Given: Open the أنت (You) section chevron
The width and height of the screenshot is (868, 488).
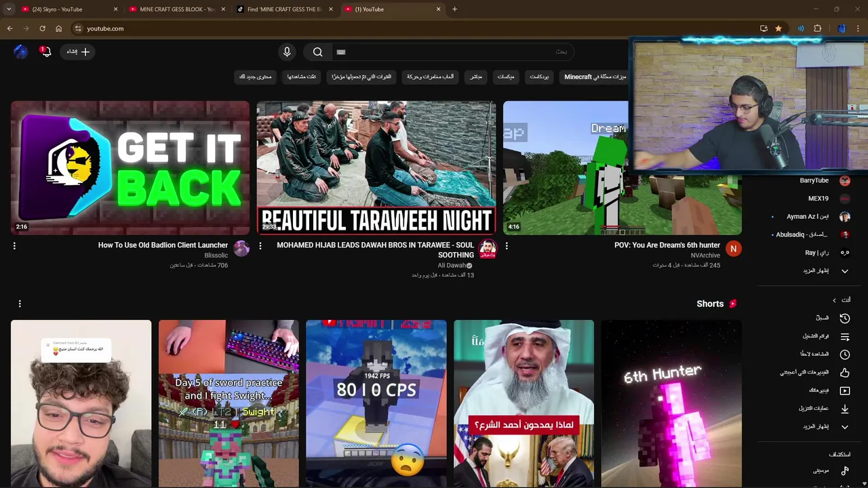Looking at the screenshot, I should coord(835,300).
